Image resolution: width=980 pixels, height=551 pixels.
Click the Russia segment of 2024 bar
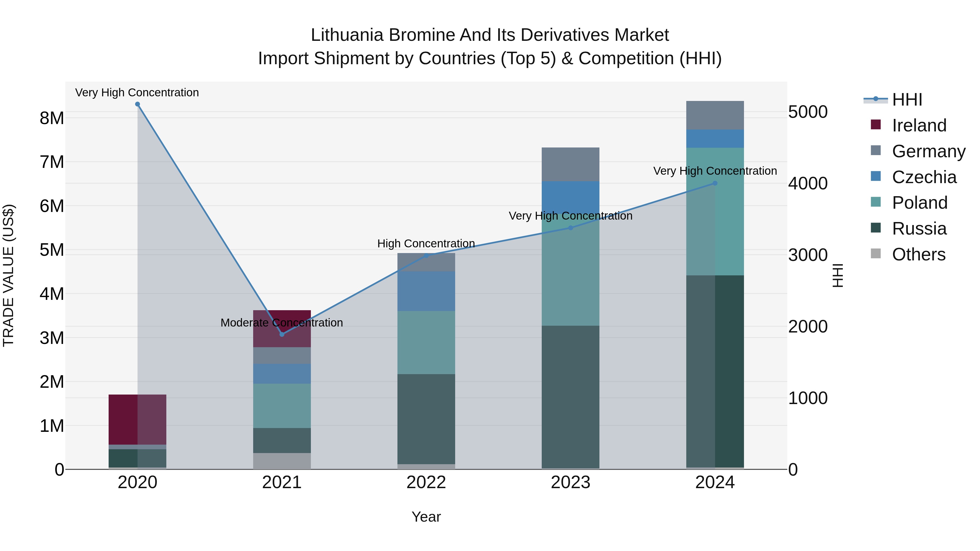pyautogui.click(x=715, y=371)
